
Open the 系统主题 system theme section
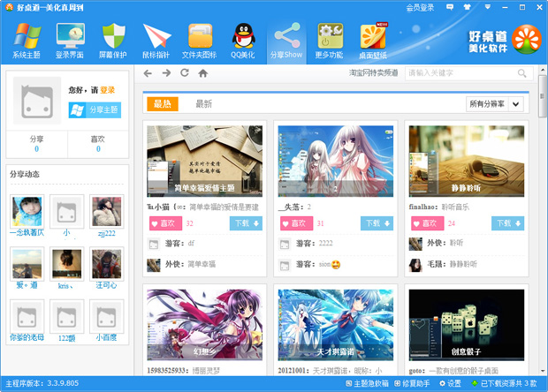click(26, 41)
